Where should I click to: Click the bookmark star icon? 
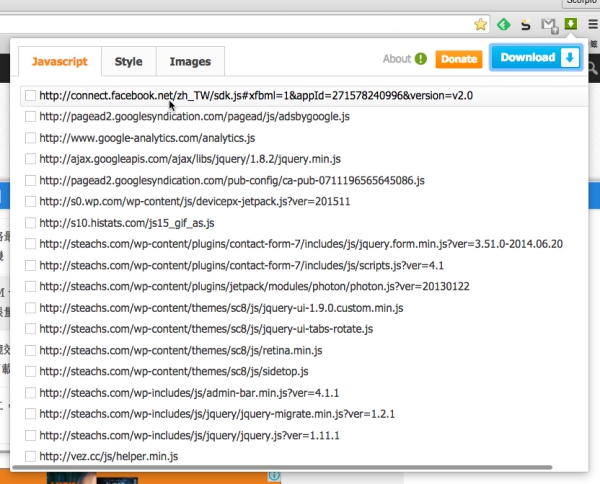click(x=480, y=24)
